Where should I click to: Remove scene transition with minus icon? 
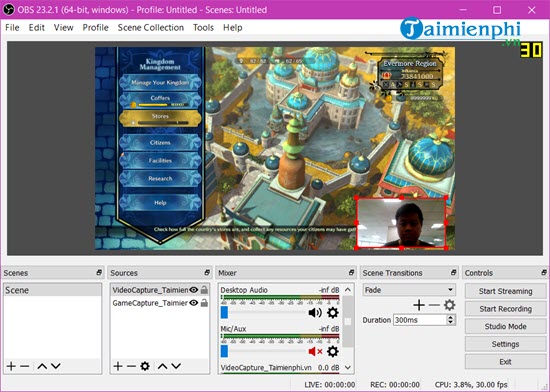pyautogui.click(x=434, y=305)
